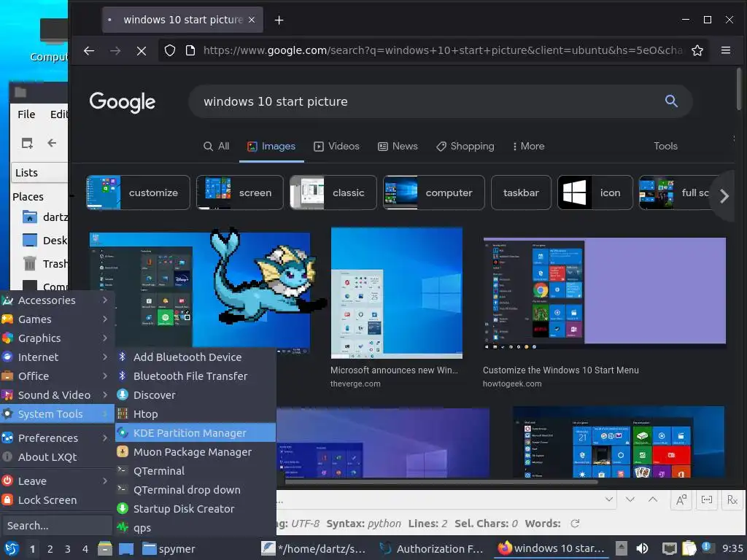The width and height of the screenshot is (747, 560).
Task: Open the theverge.com Windows image result
Action: point(396,293)
